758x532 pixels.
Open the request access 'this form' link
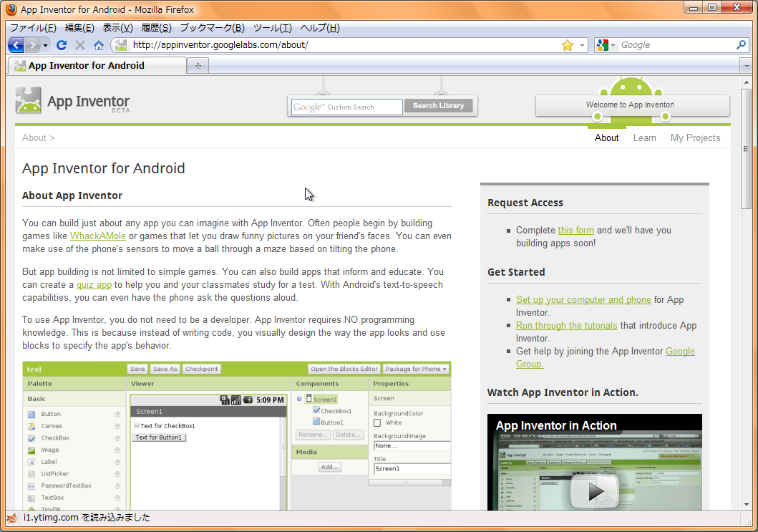point(575,231)
